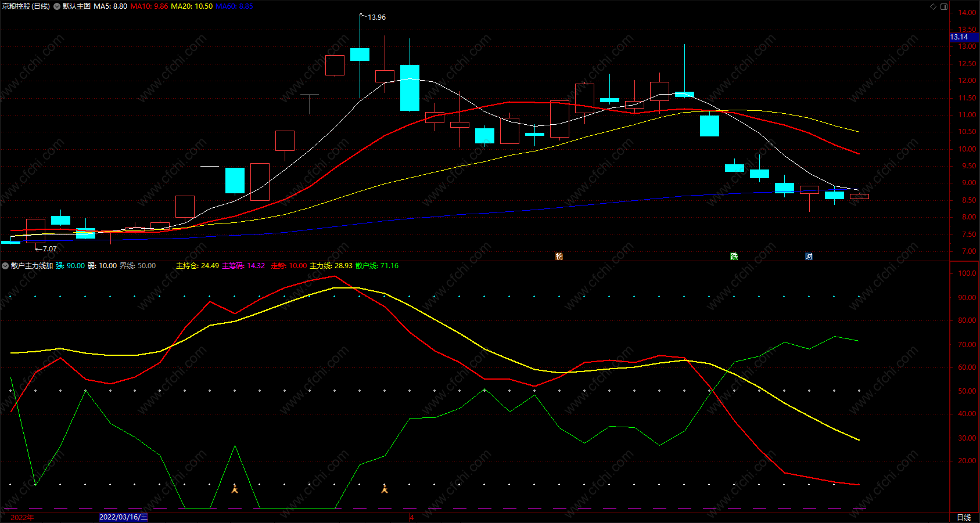Image resolution: width=980 pixels, height=523 pixels.
Task: Click the 主持仓: 24.49 value
Action: coord(198,266)
